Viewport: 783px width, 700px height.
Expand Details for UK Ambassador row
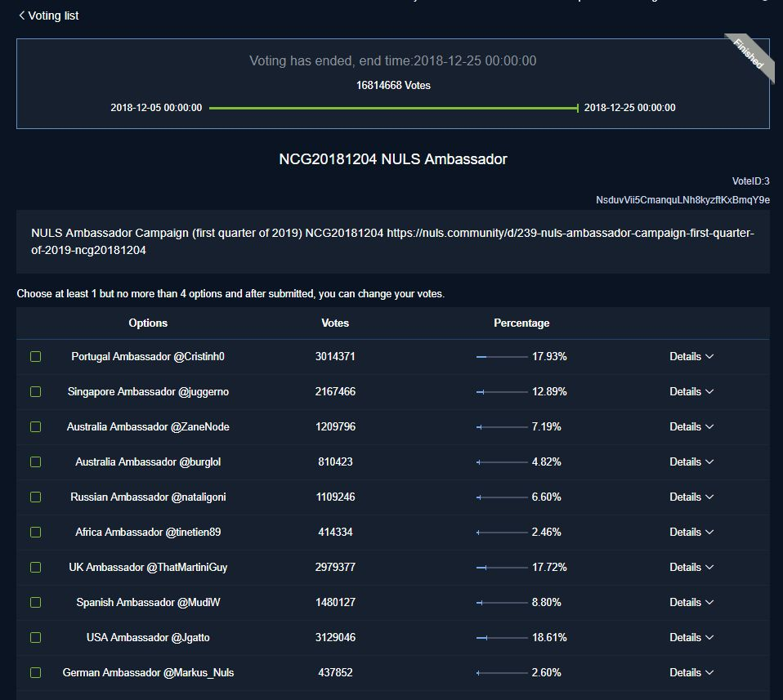(x=691, y=568)
